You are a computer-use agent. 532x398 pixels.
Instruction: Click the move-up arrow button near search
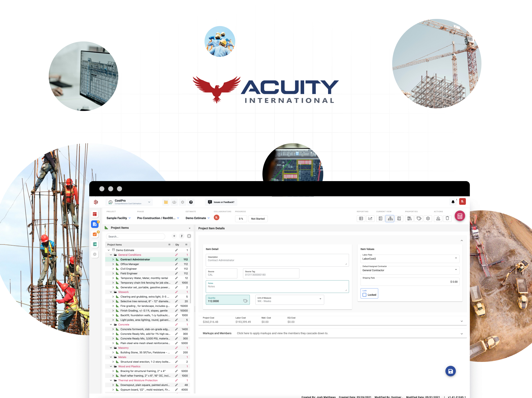coord(182,236)
